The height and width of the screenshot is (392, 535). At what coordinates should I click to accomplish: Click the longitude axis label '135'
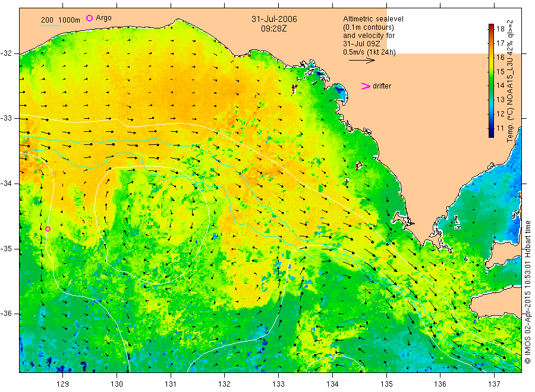(x=386, y=384)
